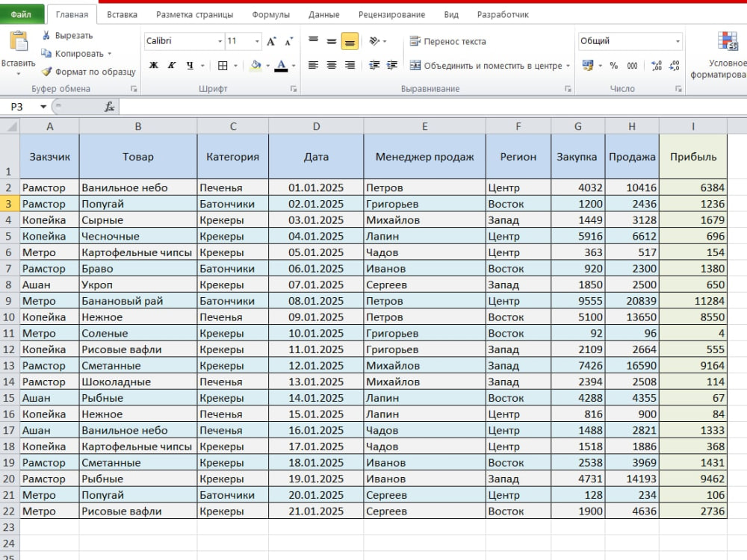Switch to the Формулы ribbon tab
The height and width of the screenshot is (560, 747).
tap(270, 15)
